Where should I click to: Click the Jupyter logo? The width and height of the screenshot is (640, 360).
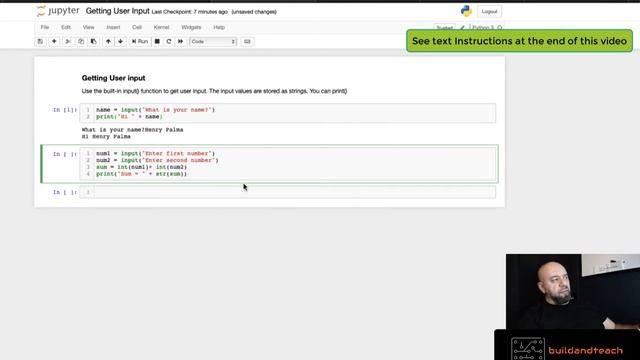coord(58,11)
